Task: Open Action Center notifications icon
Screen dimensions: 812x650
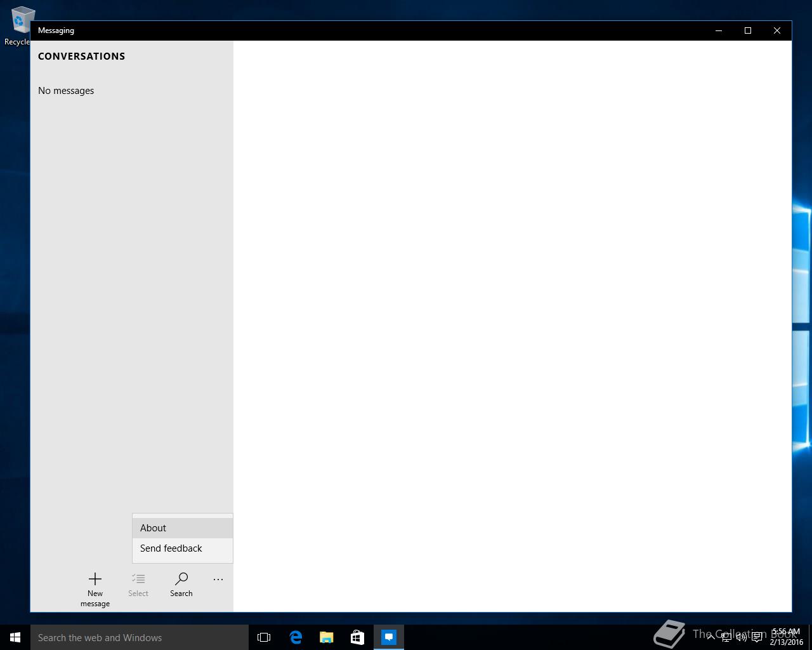Action: point(757,637)
